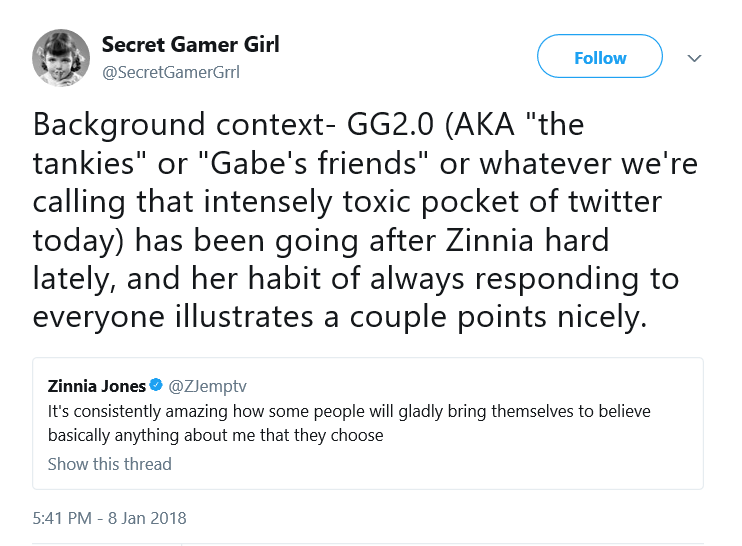Image resolution: width=742 pixels, height=546 pixels.
Task: Click the phrase "toxic pocket of twitter"
Action: (x=502, y=202)
